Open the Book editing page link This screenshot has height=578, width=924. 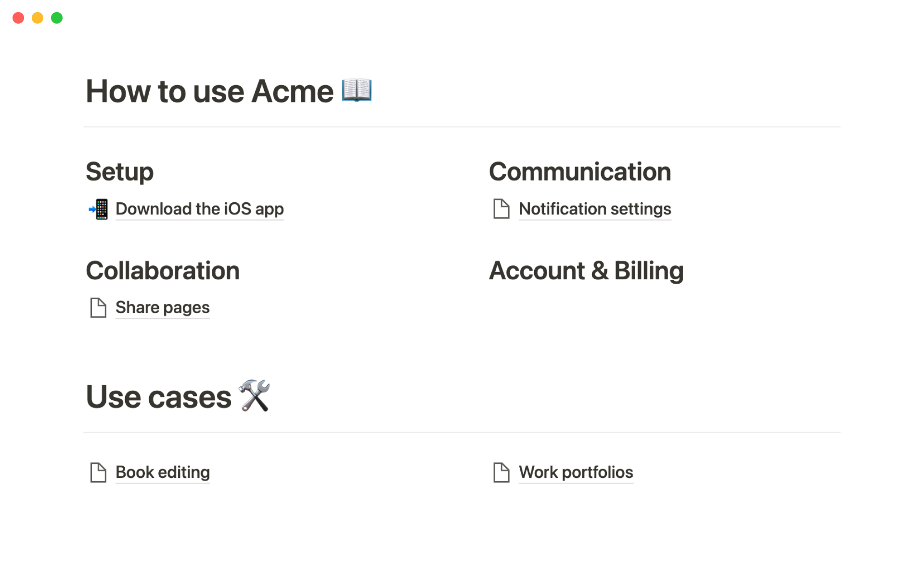(162, 473)
